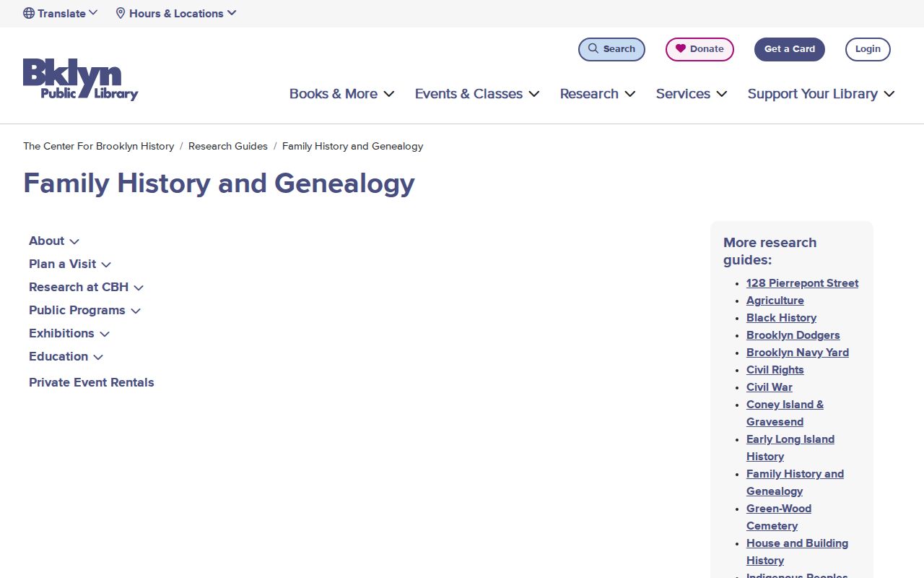Open the Services navigation menu
Screen dimensions: 924x578
pos(692,94)
